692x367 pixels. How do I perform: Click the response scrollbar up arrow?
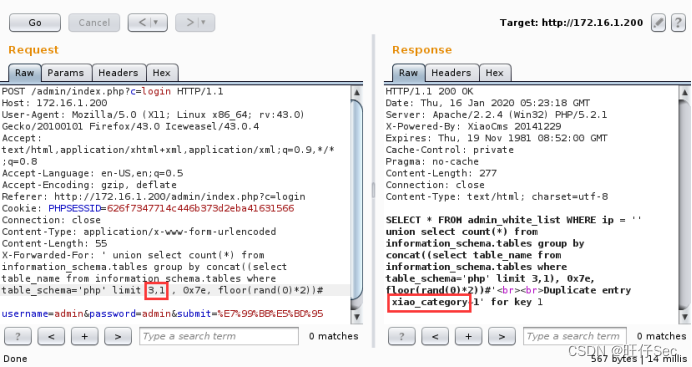coord(684,92)
